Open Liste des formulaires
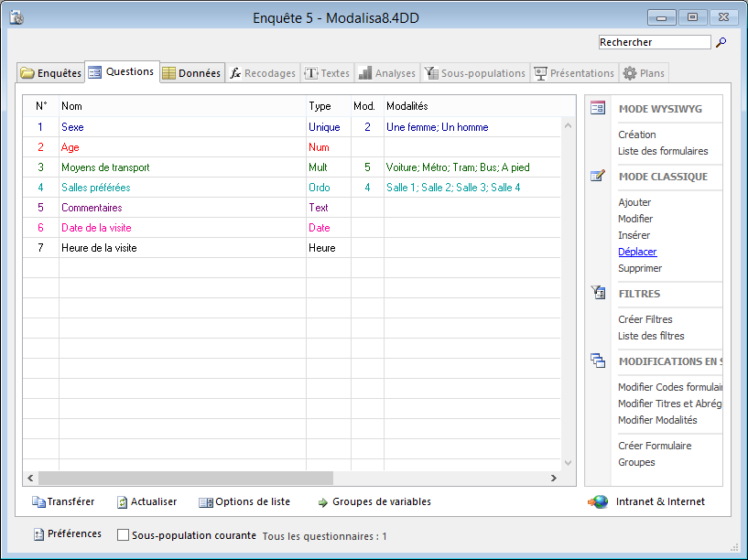This screenshot has width=748, height=560. coord(663,151)
